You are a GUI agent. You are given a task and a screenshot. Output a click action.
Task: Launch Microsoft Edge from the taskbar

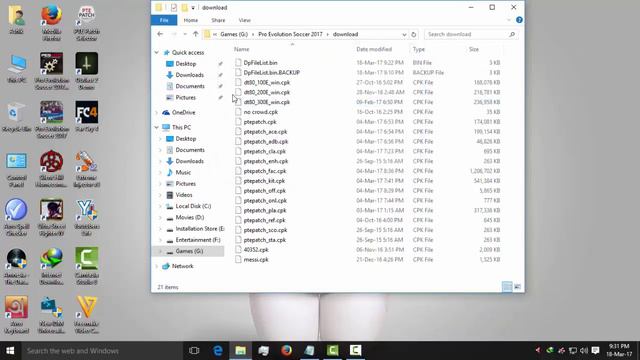point(218,350)
